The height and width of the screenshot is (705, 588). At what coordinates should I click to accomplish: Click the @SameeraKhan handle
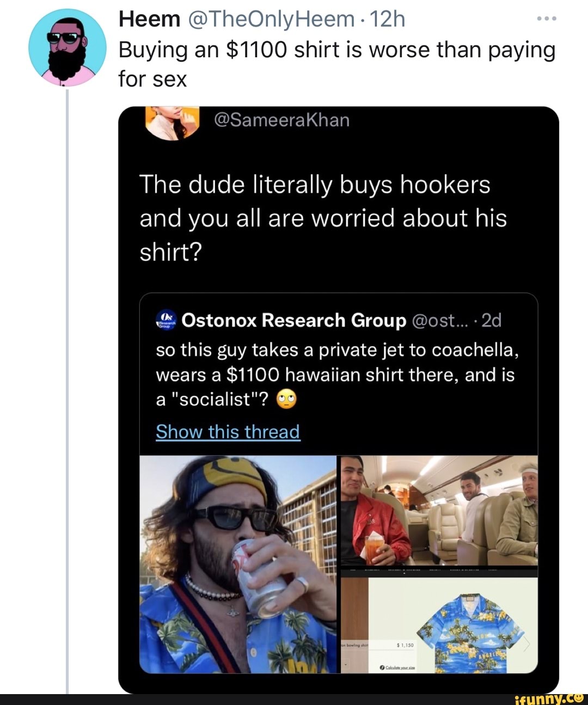click(281, 120)
